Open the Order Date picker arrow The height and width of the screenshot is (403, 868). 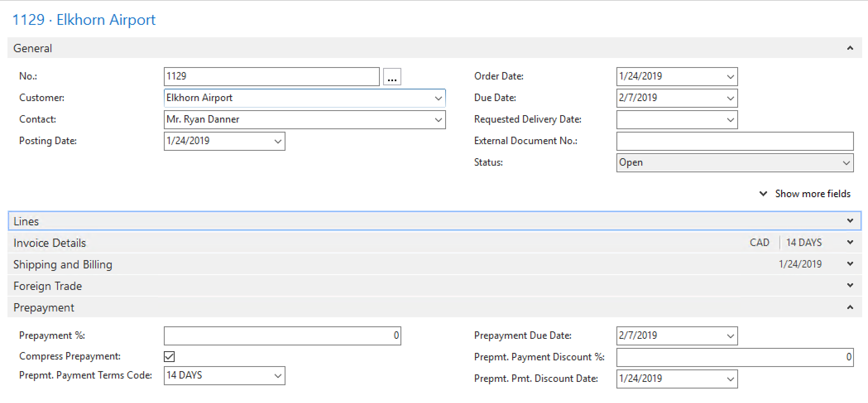pyautogui.click(x=730, y=77)
